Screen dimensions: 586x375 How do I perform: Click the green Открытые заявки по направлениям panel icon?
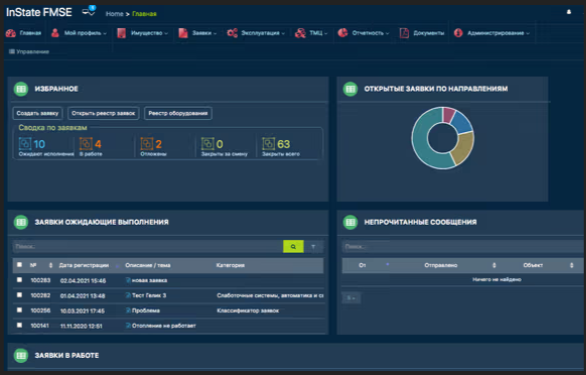[x=350, y=89]
